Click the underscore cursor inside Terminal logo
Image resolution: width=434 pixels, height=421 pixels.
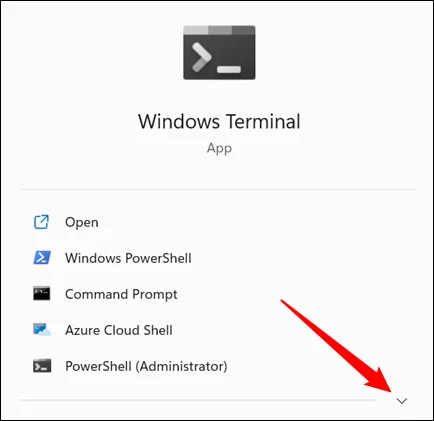(x=229, y=69)
